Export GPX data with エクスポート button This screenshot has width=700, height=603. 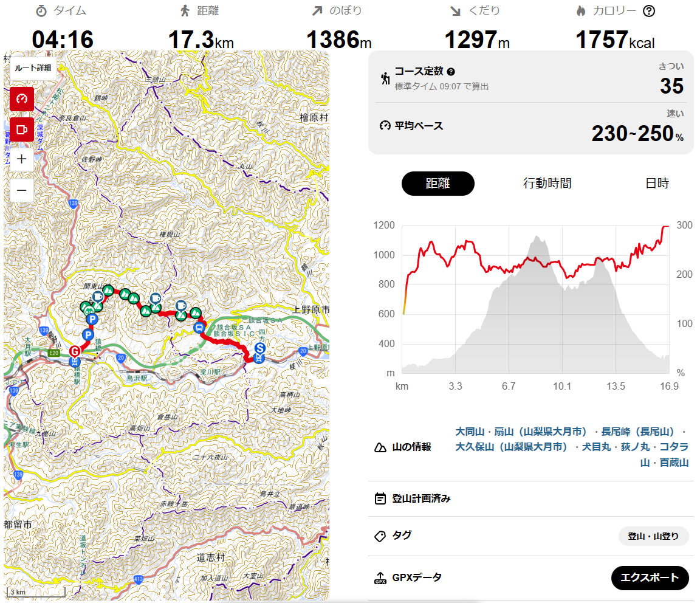coord(650,578)
